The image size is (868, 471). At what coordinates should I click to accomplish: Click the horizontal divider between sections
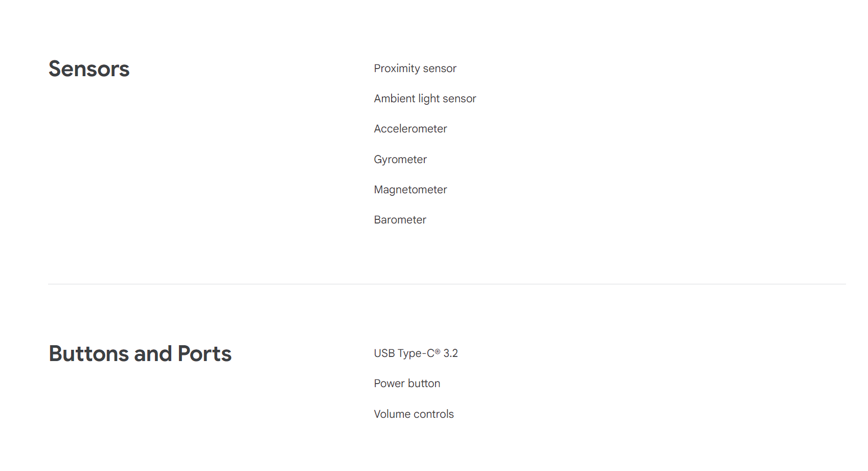[447, 284]
